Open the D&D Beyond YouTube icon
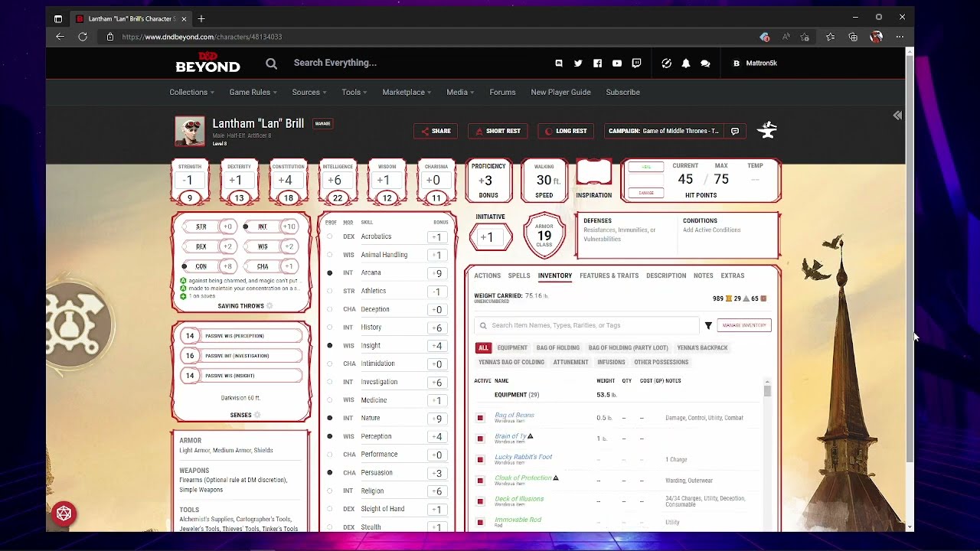The height and width of the screenshot is (551, 980). coord(617,64)
